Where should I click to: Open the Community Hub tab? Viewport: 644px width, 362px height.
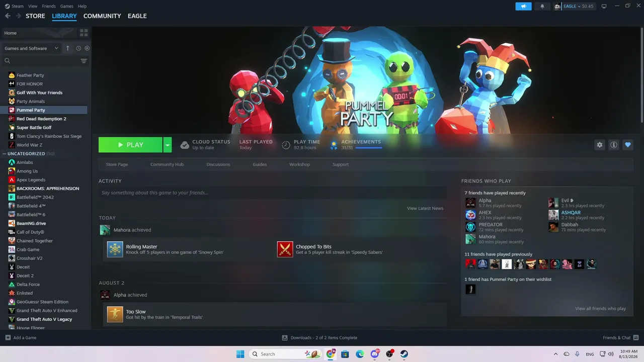(x=167, y=164)
